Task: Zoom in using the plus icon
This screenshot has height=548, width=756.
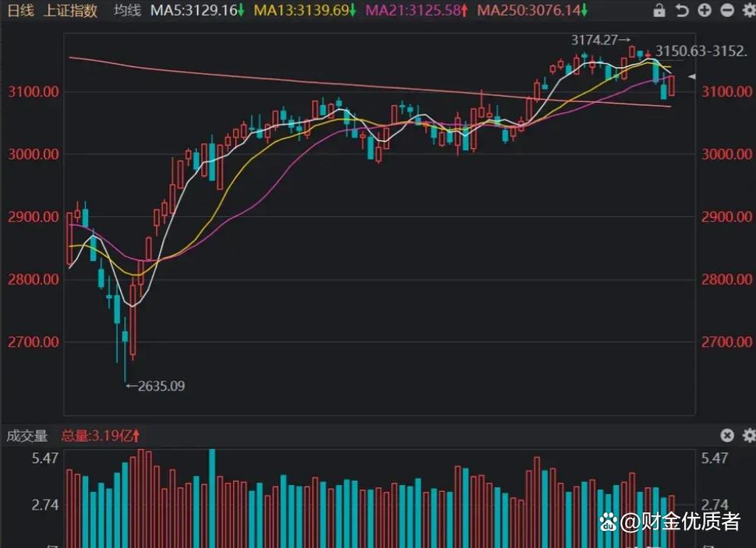Action: click(704, 11)
